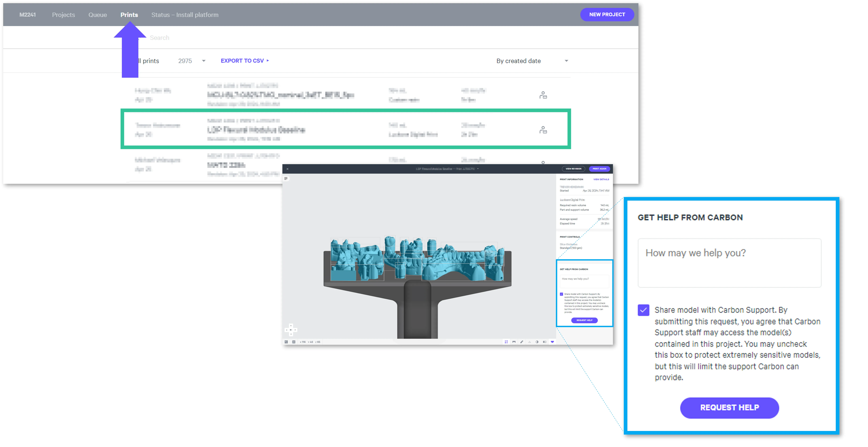Expand the dropdown arrow beside 2975
Viewport: 868px width, 447px height.
204,61
